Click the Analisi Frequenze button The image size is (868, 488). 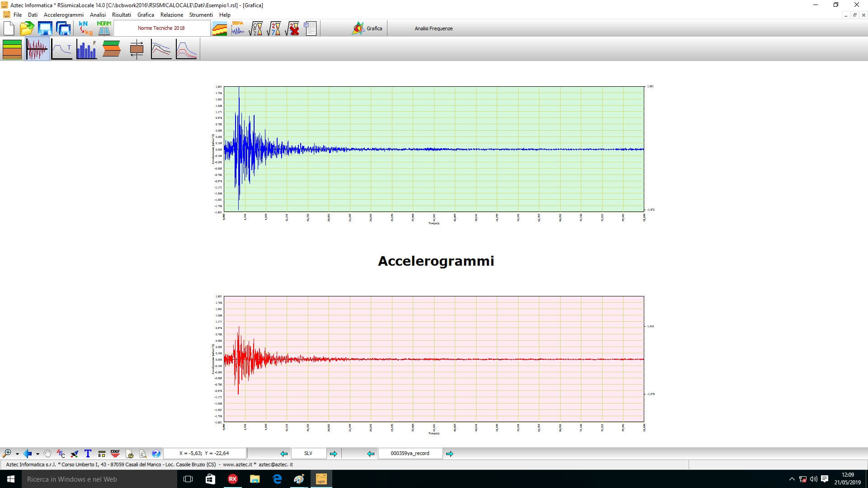[433, 28]
